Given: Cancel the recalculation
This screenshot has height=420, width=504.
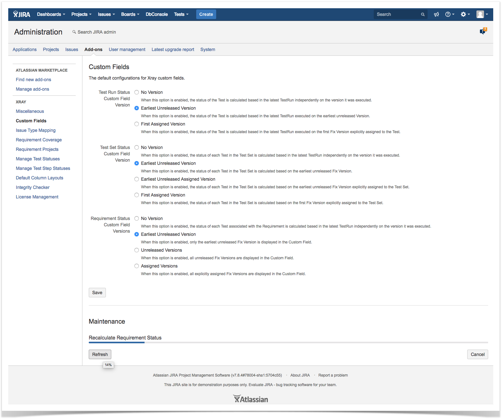Looking at the screenshot, I should click(x=478, y=354).
